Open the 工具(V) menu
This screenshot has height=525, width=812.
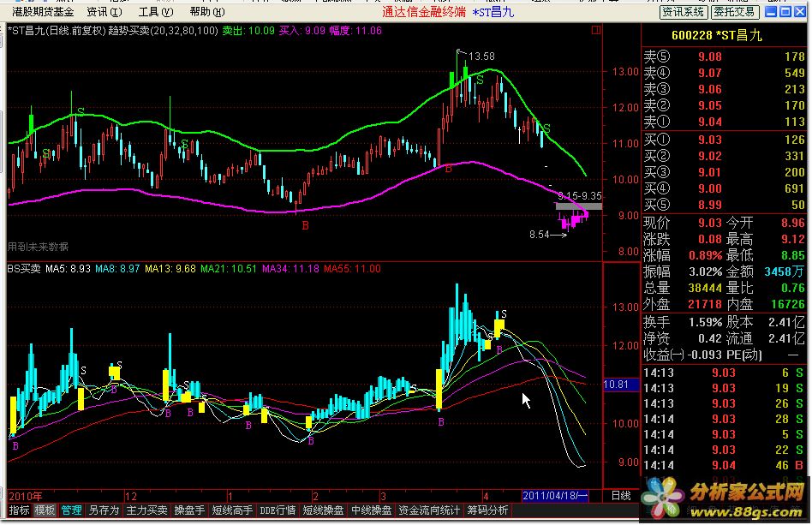pyautogui.click(x=155, y=11)
